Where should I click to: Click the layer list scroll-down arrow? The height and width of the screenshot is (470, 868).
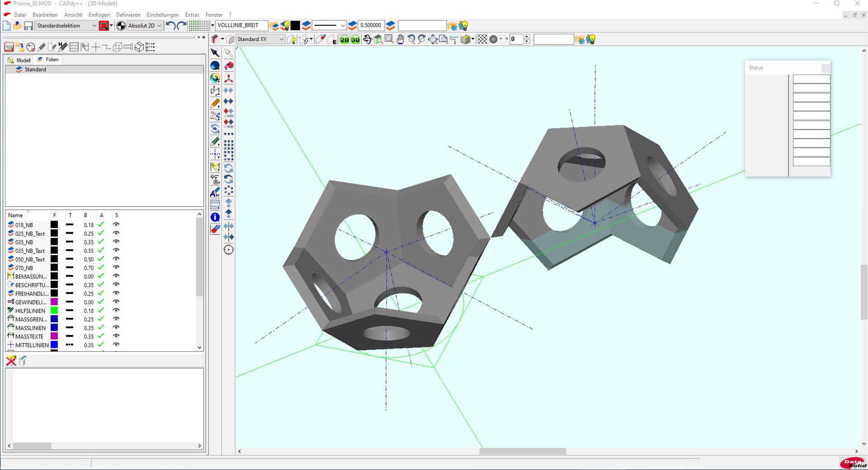[x=199, y=348]
